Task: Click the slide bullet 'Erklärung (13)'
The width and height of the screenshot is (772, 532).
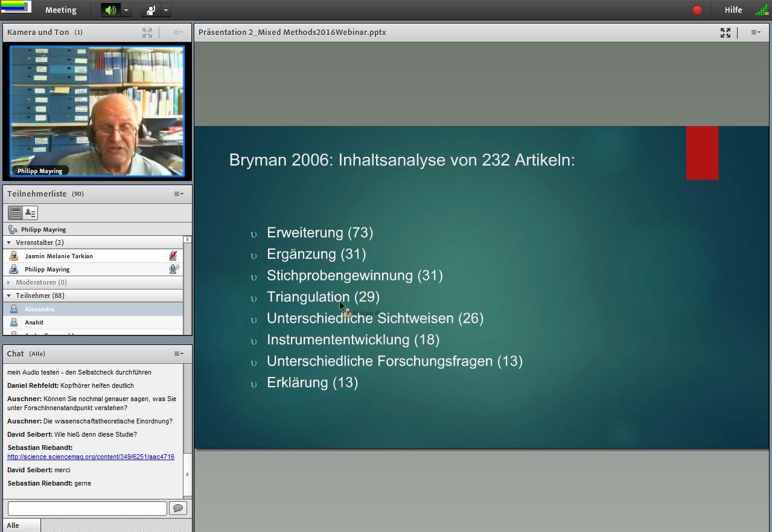Action: click(x=313, y=383)
